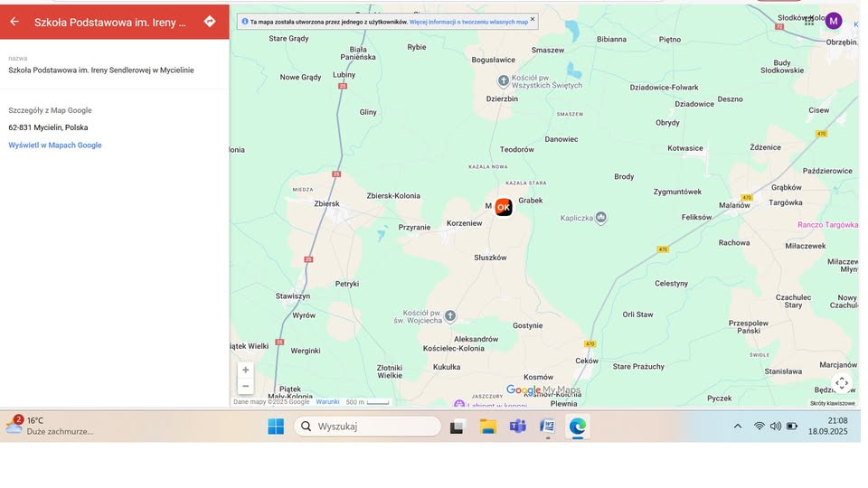Click the back arrow in the red header
Viewport: 868px width, 488px height.
(x=14, y=22)
